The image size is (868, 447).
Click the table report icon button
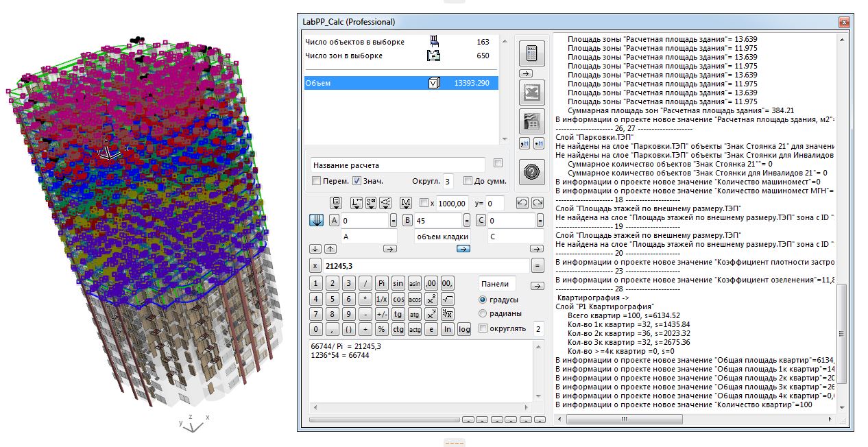[x=533, y=121]
